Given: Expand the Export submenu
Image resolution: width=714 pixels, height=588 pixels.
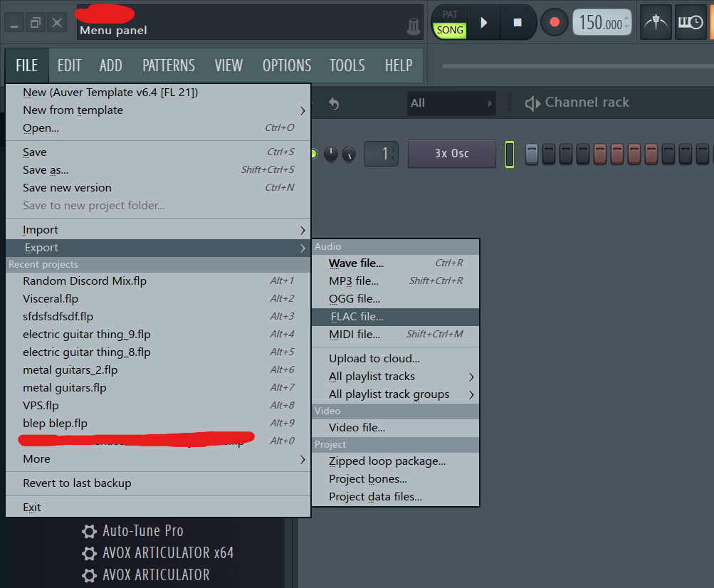Looking at the screenshot, I should coord(159,248).
